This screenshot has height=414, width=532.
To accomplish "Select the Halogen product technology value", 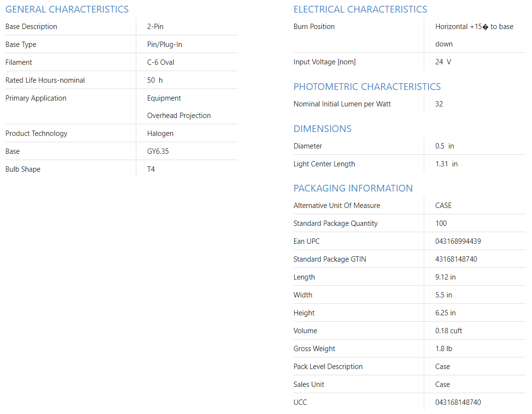I will [x=160, y=133].
